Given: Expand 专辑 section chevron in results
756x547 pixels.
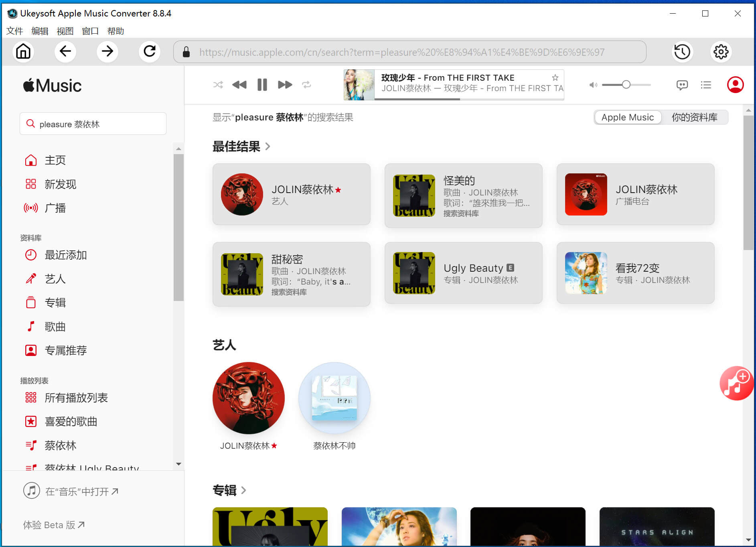Looking at the screenshot, I should (243, 490).
